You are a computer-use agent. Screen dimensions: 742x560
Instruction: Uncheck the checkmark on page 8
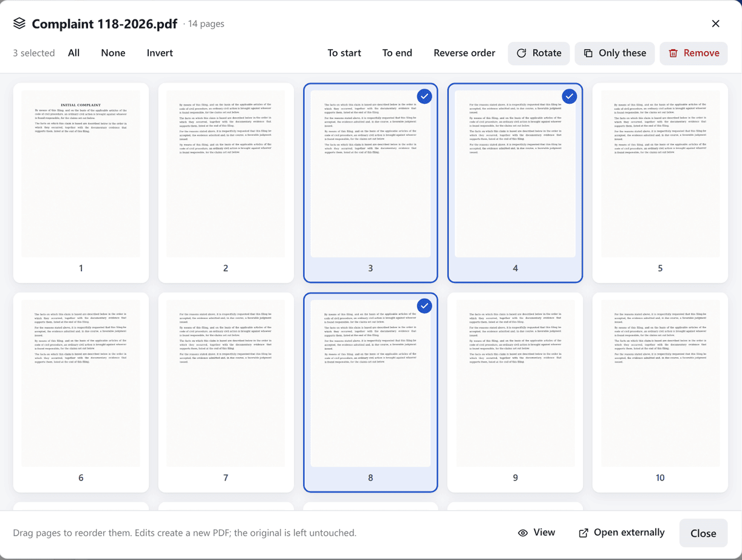point(424,306)
